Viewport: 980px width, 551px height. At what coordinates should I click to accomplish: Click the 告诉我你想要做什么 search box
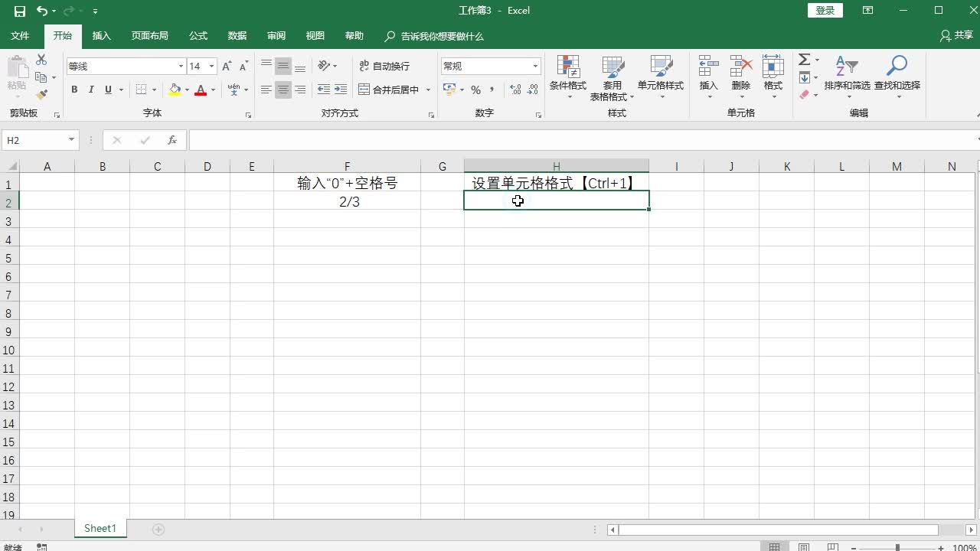pyautogui.click(x=435, y=36)
